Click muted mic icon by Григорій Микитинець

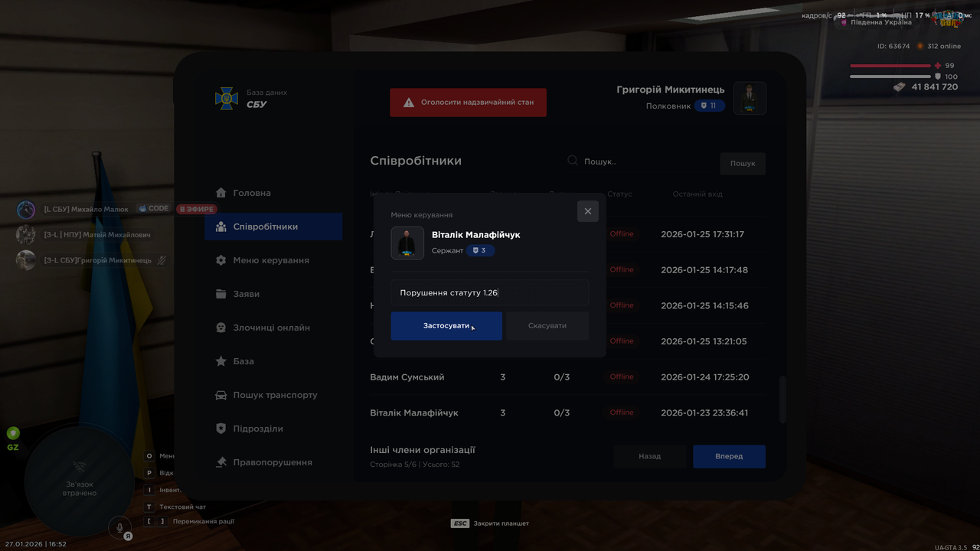coord(162,260)
